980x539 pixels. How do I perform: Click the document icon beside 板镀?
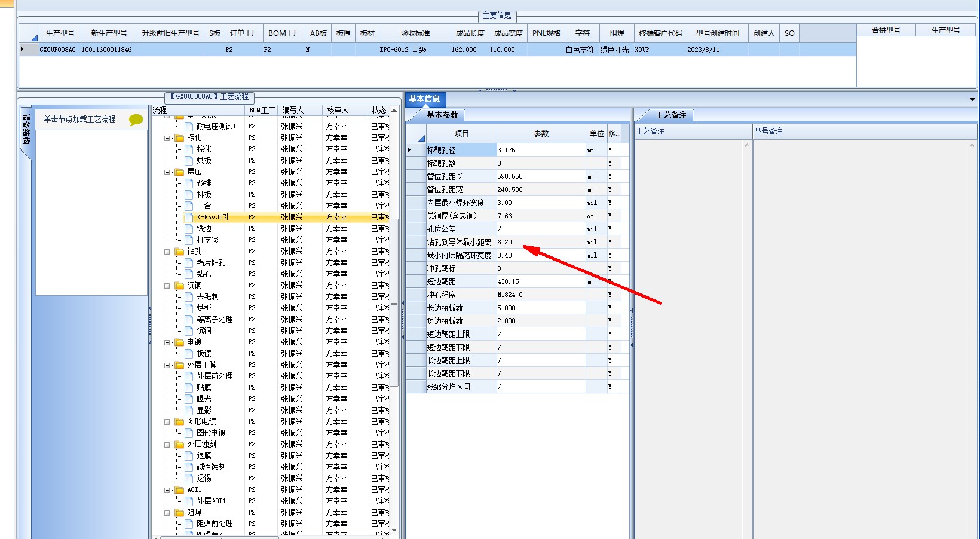pos(189,353)
